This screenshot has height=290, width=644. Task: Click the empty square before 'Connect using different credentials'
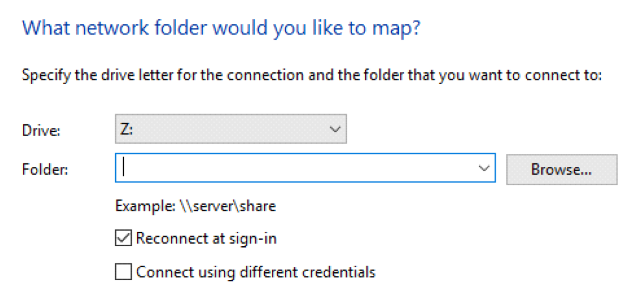pos(123,272)
